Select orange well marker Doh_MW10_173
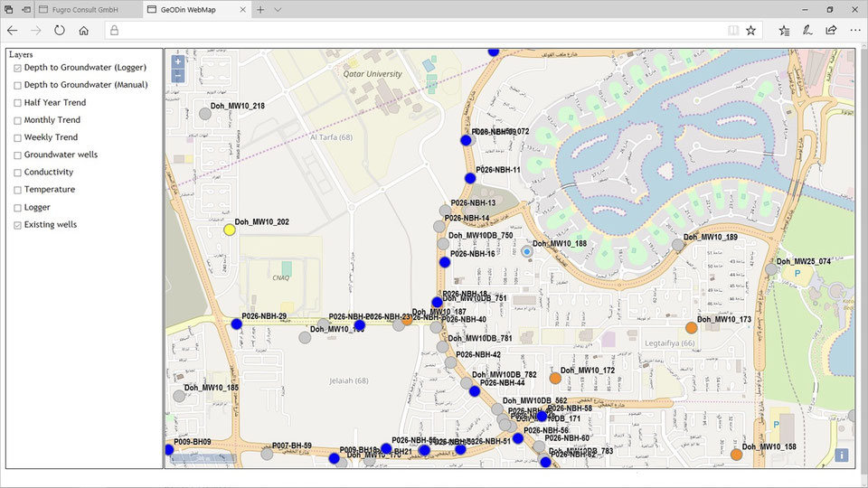 pos(692,328)
